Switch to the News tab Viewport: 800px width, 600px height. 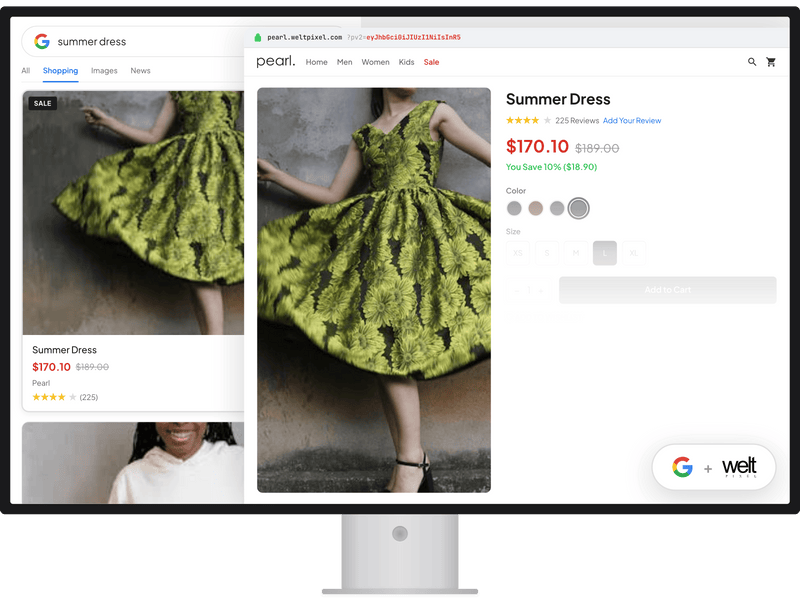141,71
